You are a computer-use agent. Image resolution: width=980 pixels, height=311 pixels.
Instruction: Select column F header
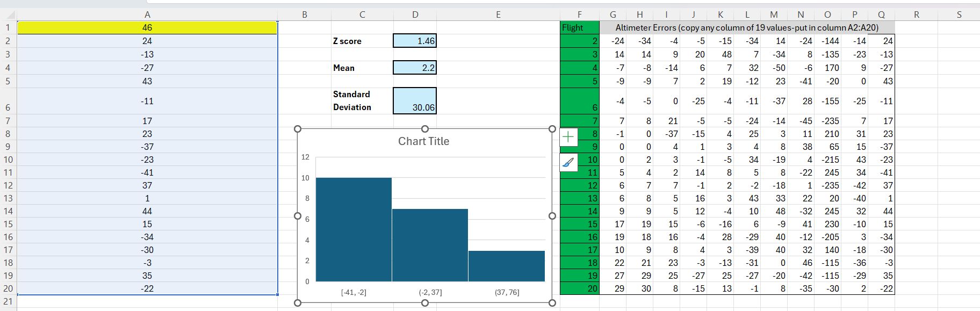coord(579,15)
